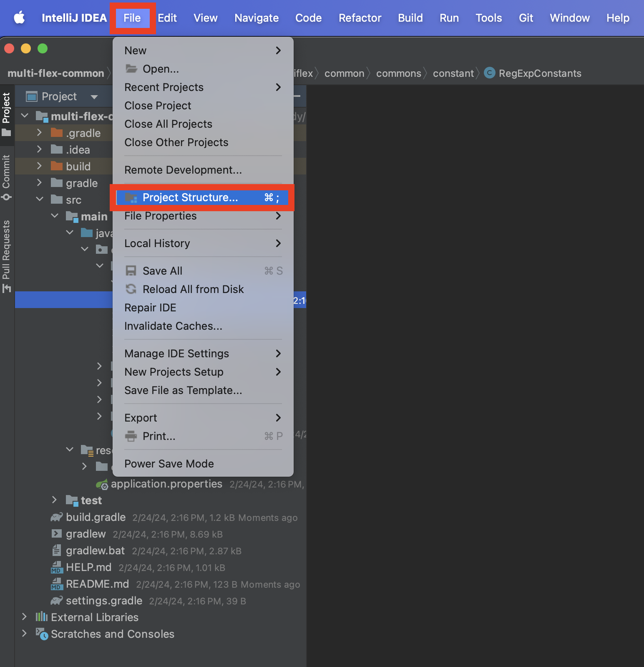This screenshot has width=644, height=667.
Task: Click the gradlew.bat file icon
Action: pyautogui.click(x=56, y=551)
